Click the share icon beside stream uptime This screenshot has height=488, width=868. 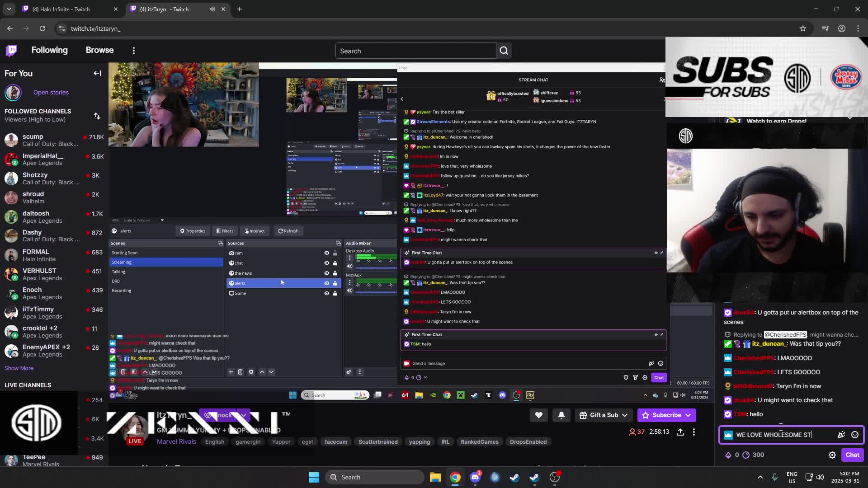point(680,432)
